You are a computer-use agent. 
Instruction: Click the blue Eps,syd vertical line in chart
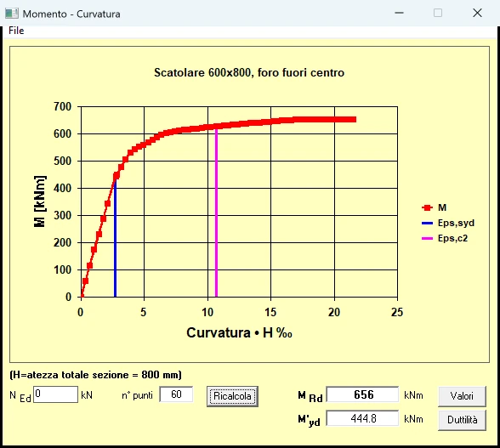pos(115,239)
